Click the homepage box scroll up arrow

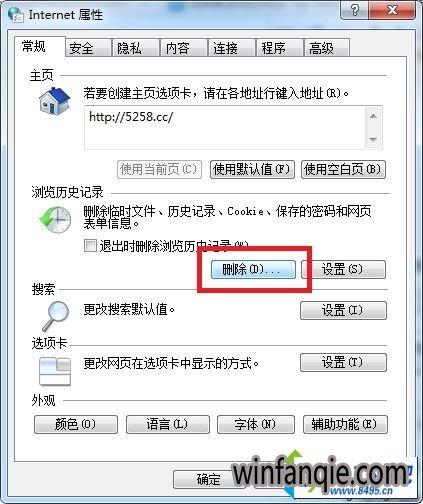(x=373, y=116)
